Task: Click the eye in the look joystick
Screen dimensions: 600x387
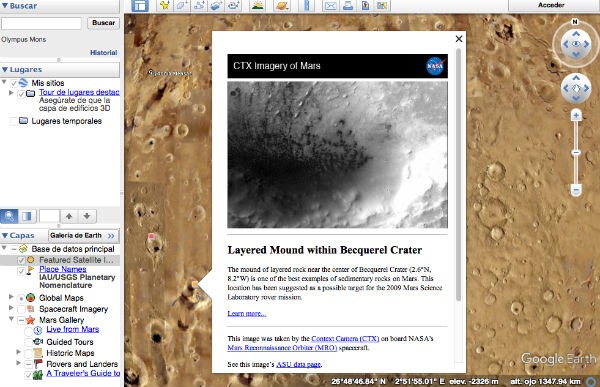Action: (x=576, y=44)
